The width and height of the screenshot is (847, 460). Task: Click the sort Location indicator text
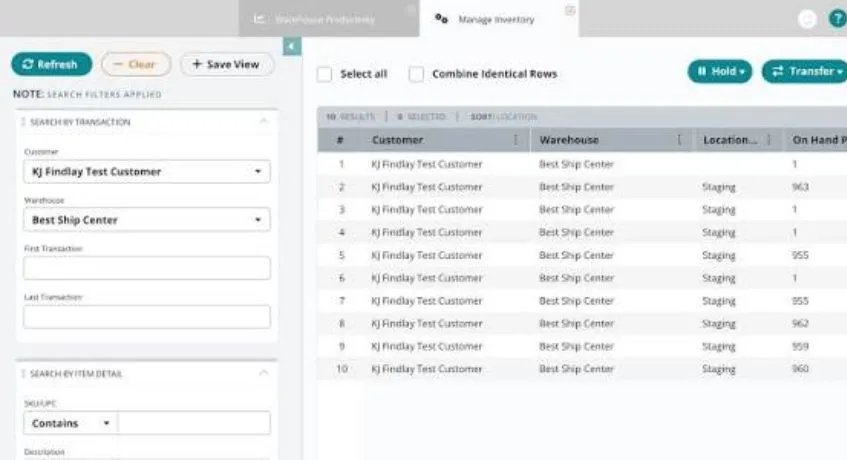tap(503, 117)
